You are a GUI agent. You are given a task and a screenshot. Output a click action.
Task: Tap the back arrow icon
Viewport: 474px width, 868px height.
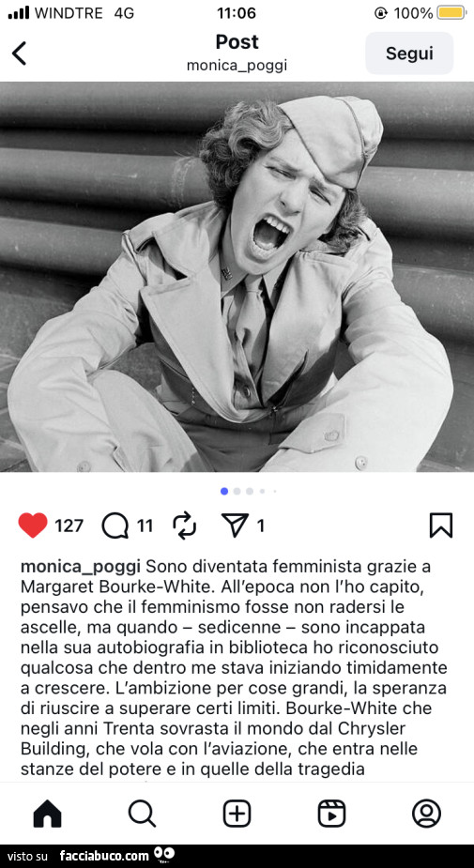[19, 53]
